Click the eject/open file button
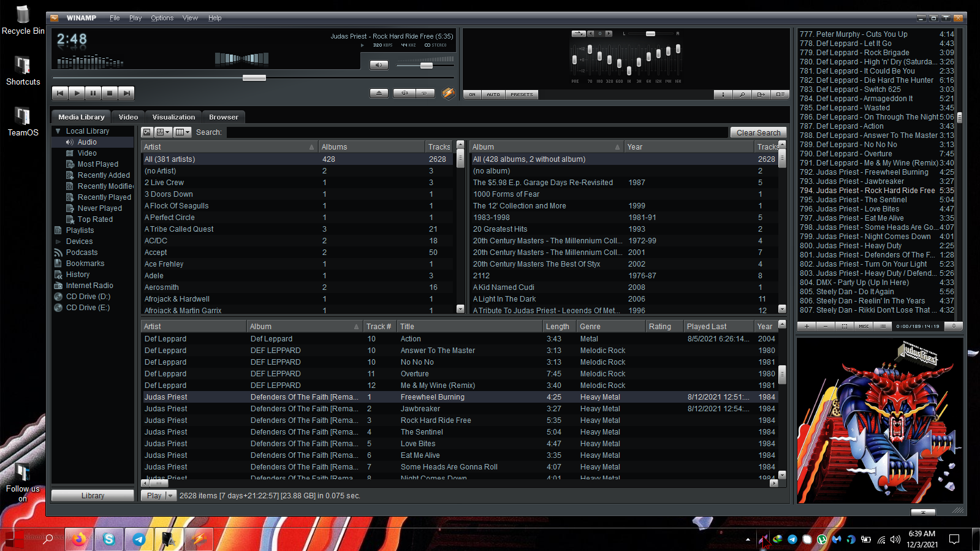The height and width of the screenshot is (551, 980). point(379,93)
